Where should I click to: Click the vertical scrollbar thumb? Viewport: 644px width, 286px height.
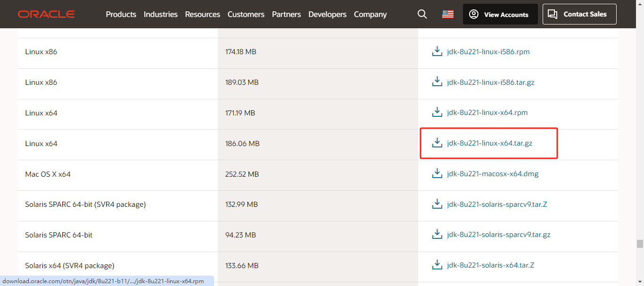pos(639,244)
